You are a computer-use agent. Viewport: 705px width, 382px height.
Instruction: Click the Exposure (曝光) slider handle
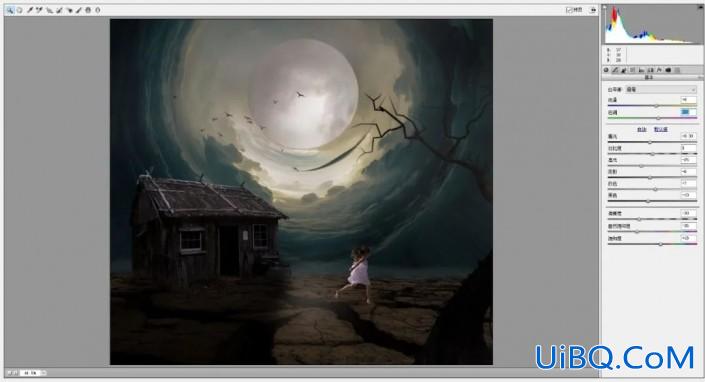(x=650, y=142)
